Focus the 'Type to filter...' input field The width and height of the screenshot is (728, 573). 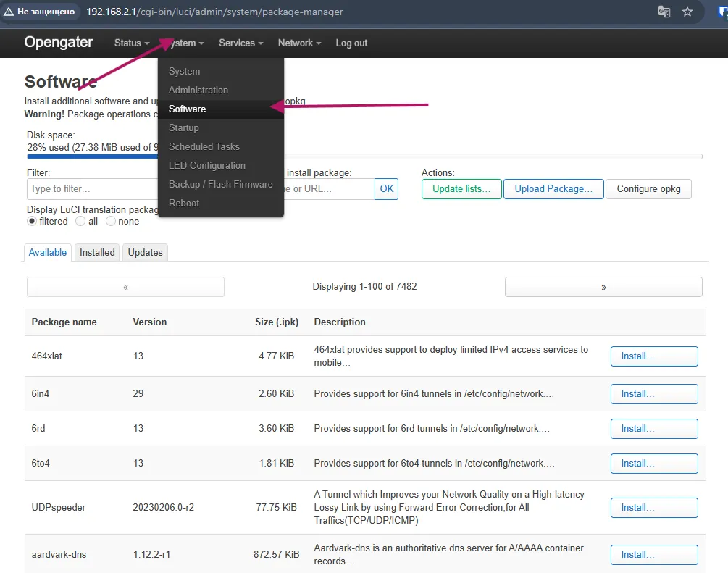click(x=93, y=189)
